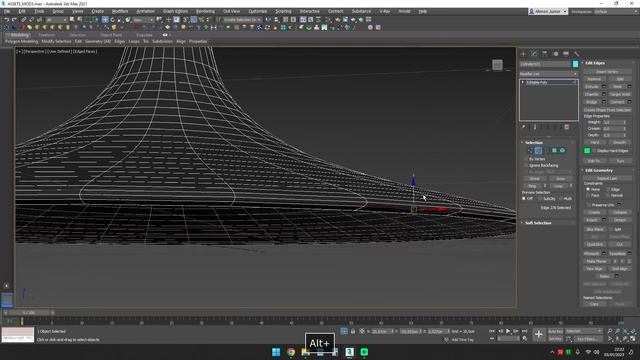Open the Create tab plus icon in command panel
The image size is (640, 360).
[523, 54]
